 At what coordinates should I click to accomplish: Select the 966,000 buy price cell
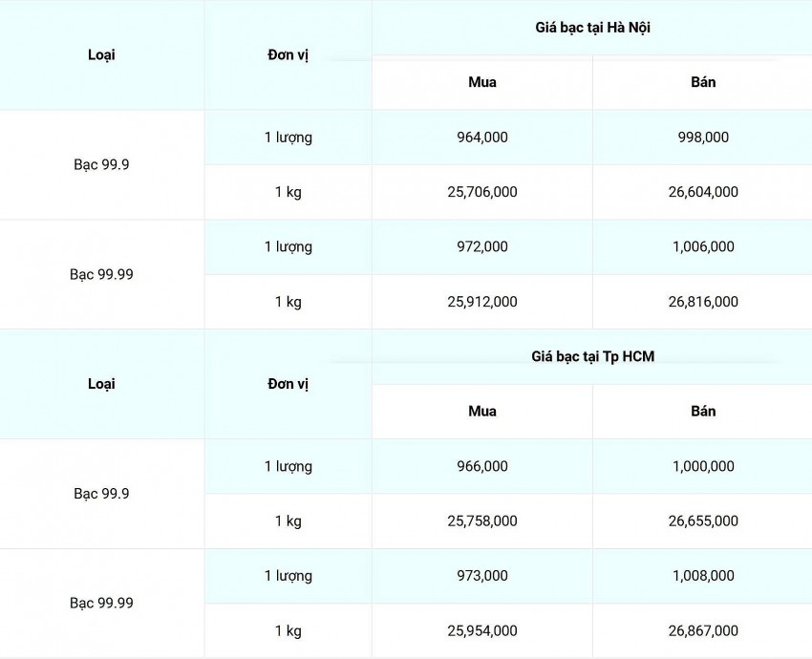[x=482, y=466]
